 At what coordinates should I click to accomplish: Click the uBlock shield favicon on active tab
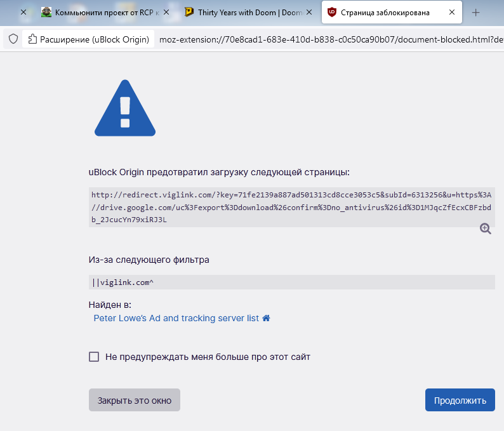click(x=332, y=12)
